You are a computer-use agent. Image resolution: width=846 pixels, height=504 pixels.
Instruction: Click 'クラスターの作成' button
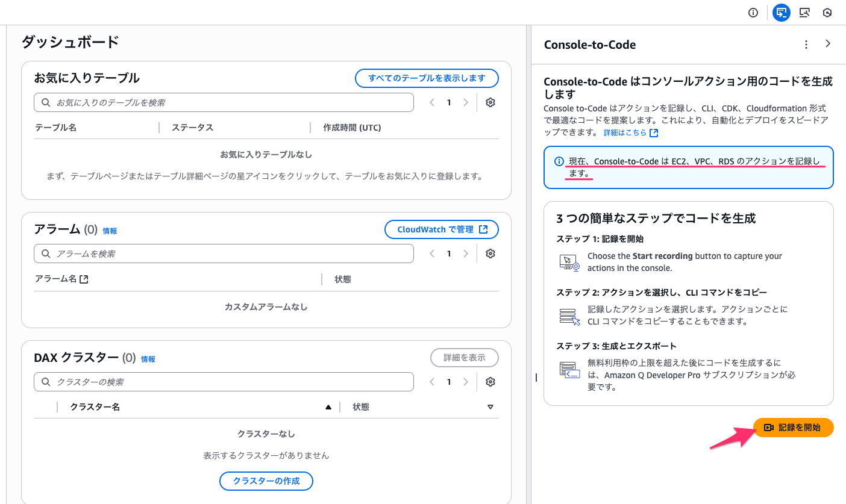(266, 481)
